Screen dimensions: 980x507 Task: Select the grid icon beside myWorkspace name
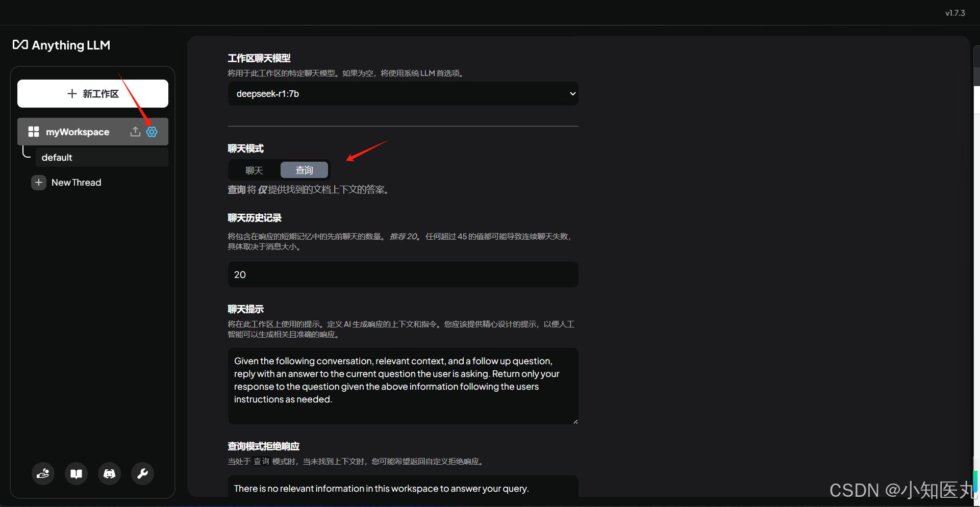tap(34, 132)
